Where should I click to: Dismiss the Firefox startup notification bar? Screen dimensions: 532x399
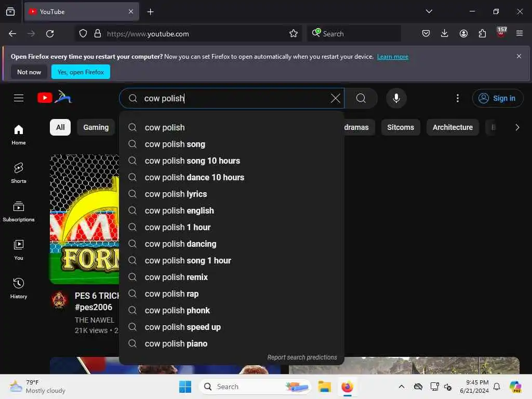tap(519, 56)
